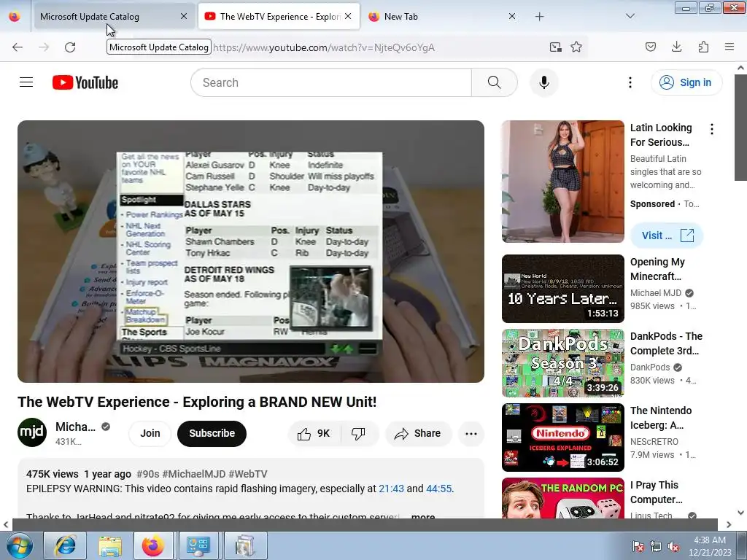Expand the list all tabs dropdown
The height and width of the screenshot is (560, 747).
[x=630, y=16]
